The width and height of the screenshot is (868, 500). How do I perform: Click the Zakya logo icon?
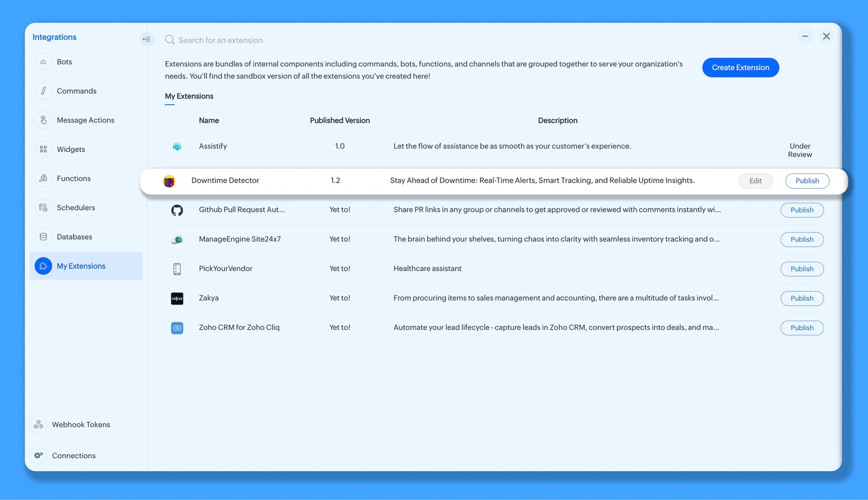click(177, 299)
